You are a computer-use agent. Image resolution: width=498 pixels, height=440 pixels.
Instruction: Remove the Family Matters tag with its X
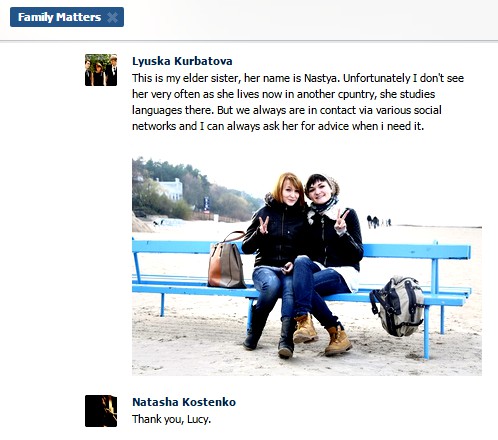[x=112, y=17]
